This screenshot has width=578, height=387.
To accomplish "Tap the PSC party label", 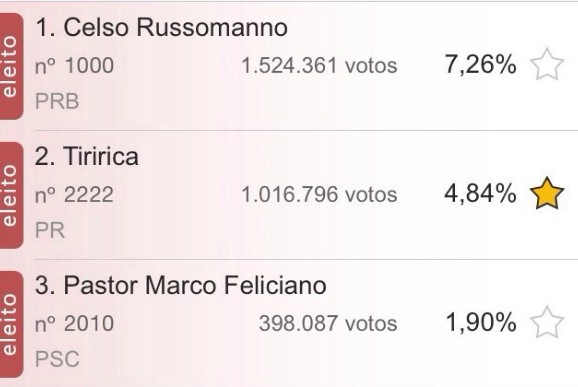I will click(57, 359).
